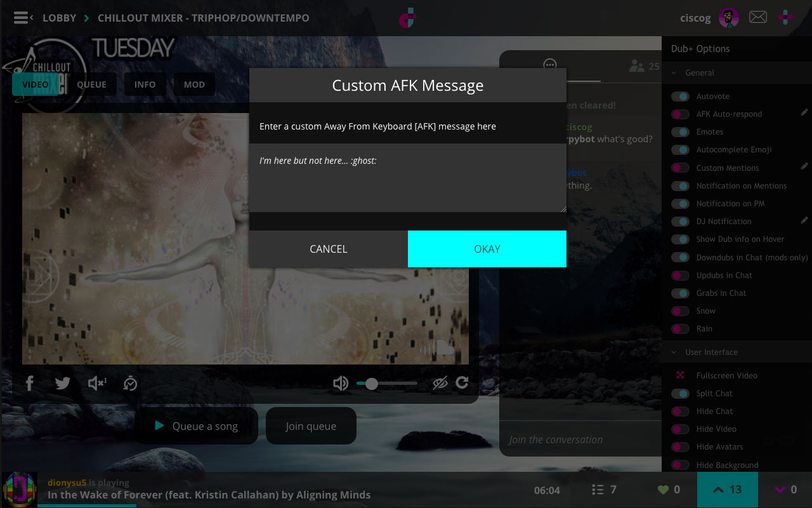This screenshot has width=812, height=508.
Task: Click the mute-for-one-song speaker icon
Action: click(97, 383)
